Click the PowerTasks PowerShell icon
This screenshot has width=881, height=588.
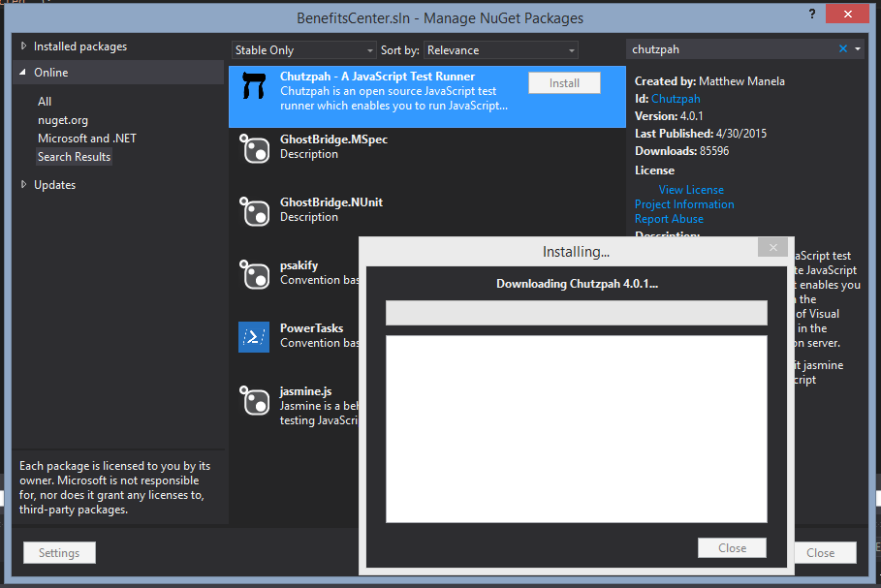pos(253,337)
